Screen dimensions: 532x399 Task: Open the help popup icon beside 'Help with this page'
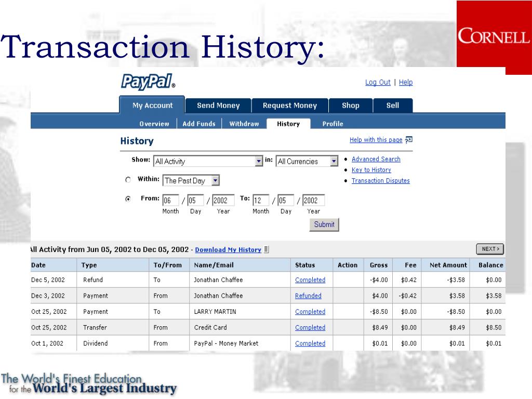pos(408,140)
